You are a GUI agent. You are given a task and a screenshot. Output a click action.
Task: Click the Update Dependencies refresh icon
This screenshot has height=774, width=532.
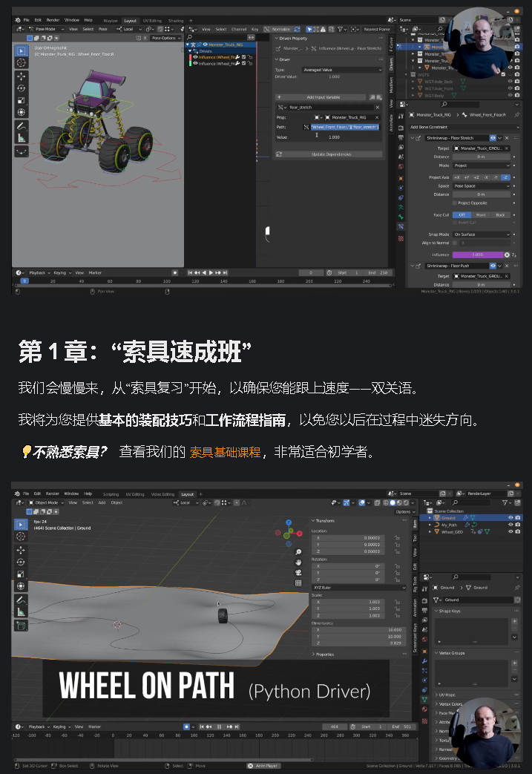[279, 154]
